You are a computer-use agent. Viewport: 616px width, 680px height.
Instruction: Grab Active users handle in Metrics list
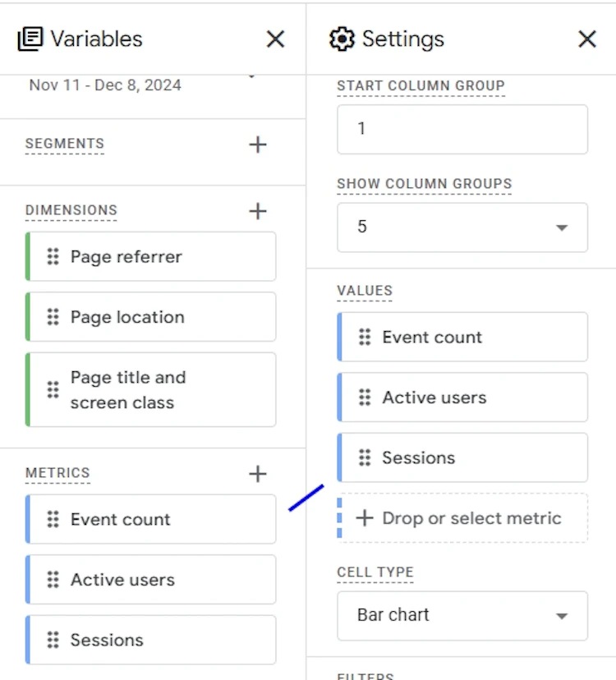point(53,579)
